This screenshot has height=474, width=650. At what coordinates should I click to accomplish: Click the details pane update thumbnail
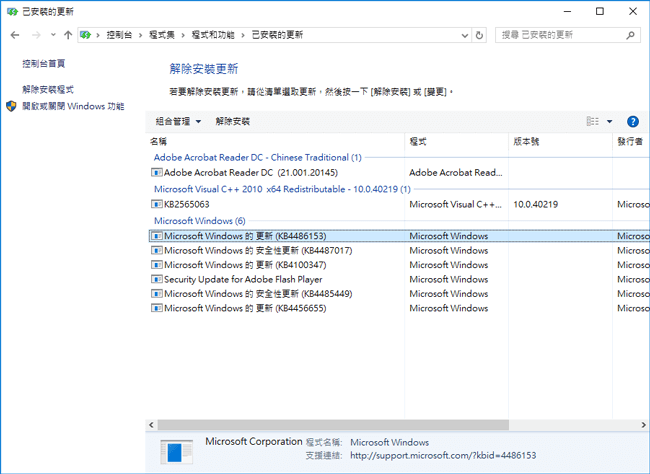tap(177, 452)
